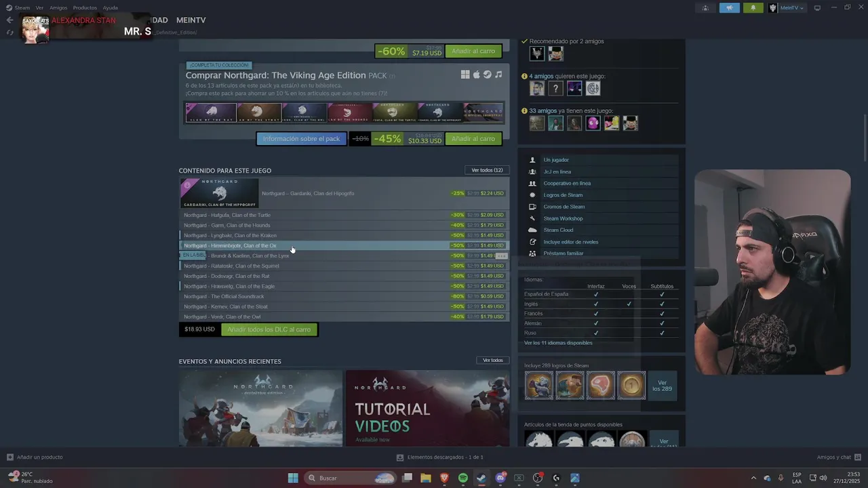Click the gold coin achievement icon
Viewport: 868px width, 488px height.
(x=631, y=386)
